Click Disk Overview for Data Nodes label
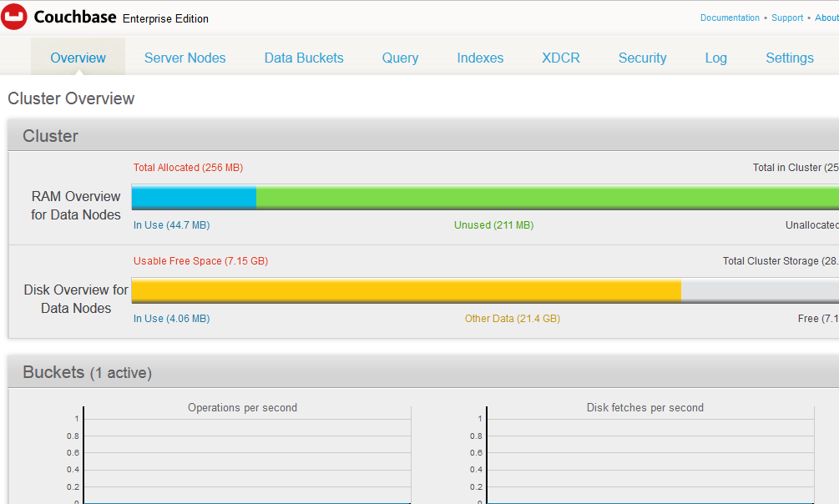This screenshot has height=504, width=839. [76, 299]
